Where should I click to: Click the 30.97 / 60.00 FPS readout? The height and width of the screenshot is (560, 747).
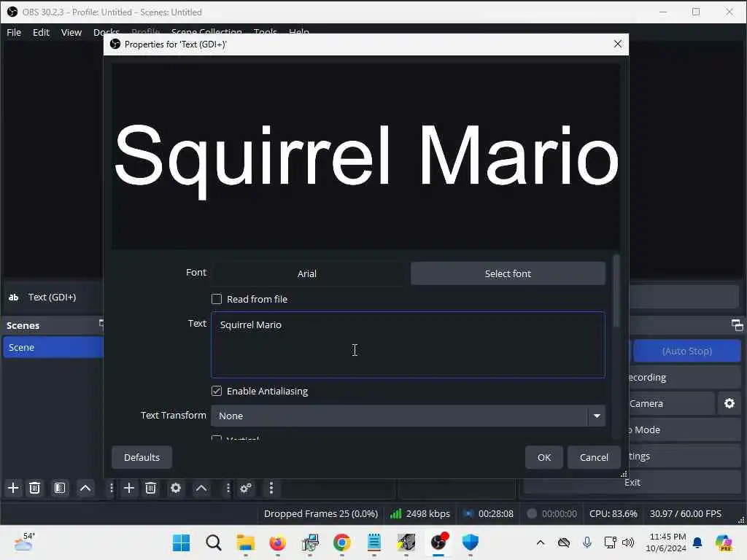(x=686, y=513)
